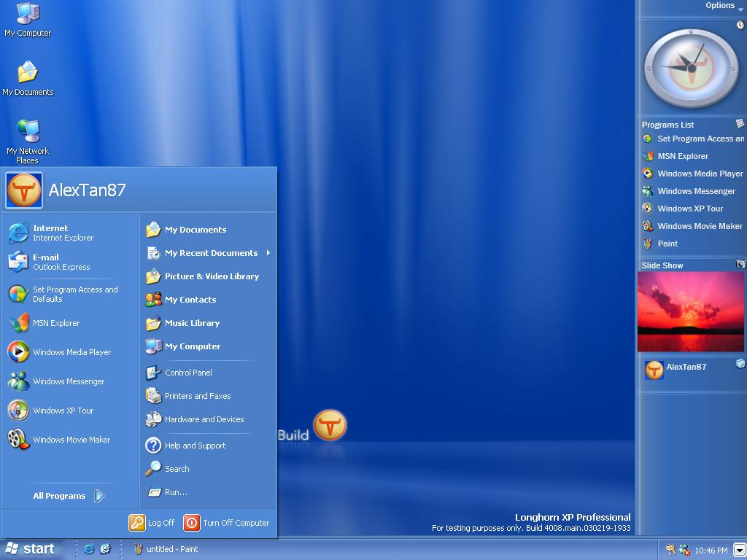
Task: Open My Documents desktop icon
Action: pyautogui.click(x=28, y=79)
